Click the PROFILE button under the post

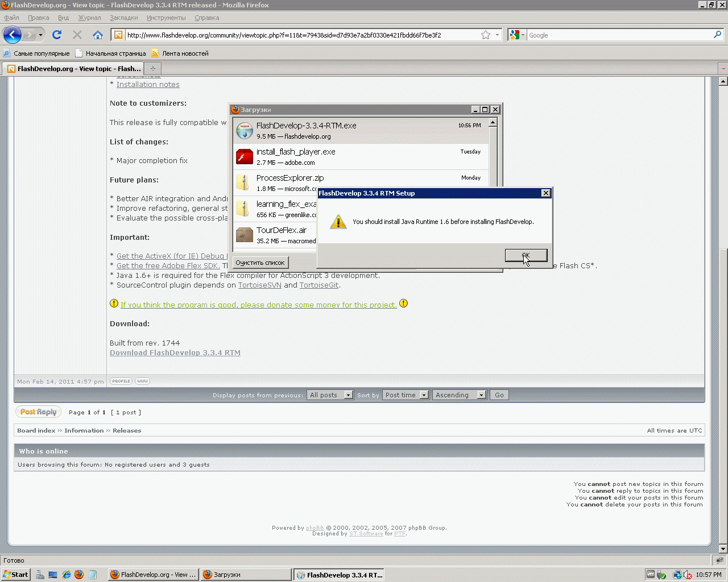(x=121, y=381)
